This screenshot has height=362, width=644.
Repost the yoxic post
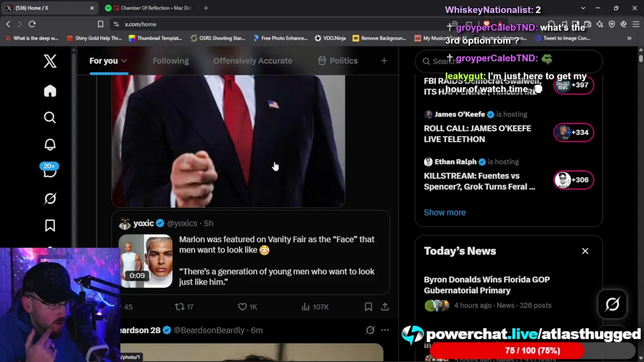[x=184, y=307]
